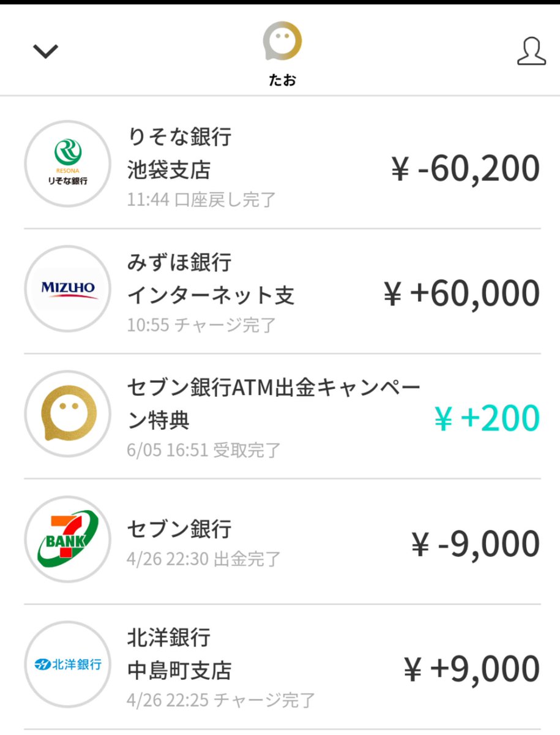Viewport: 560px width, 735px height.
Task: Click the 北洋銀行 logo icon
Action: (67, 664)
